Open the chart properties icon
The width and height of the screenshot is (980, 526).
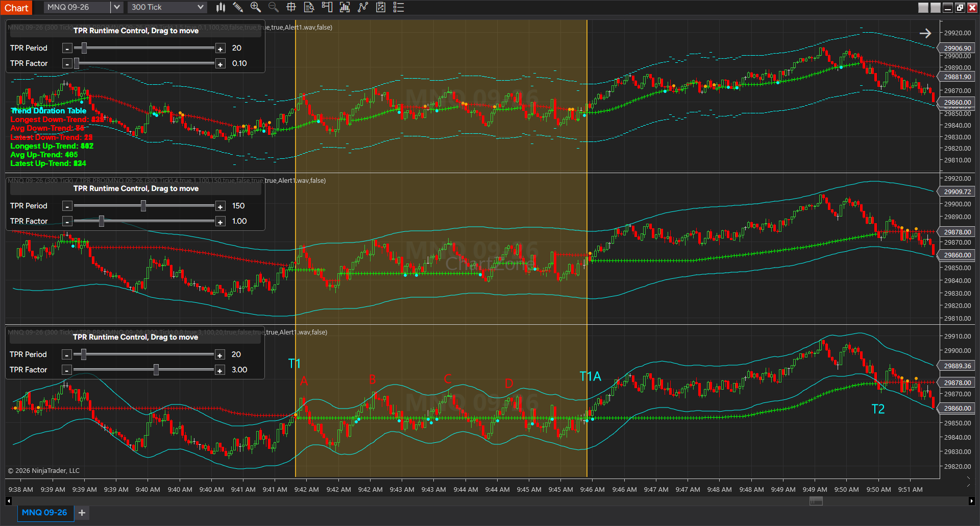click(381, 7)
